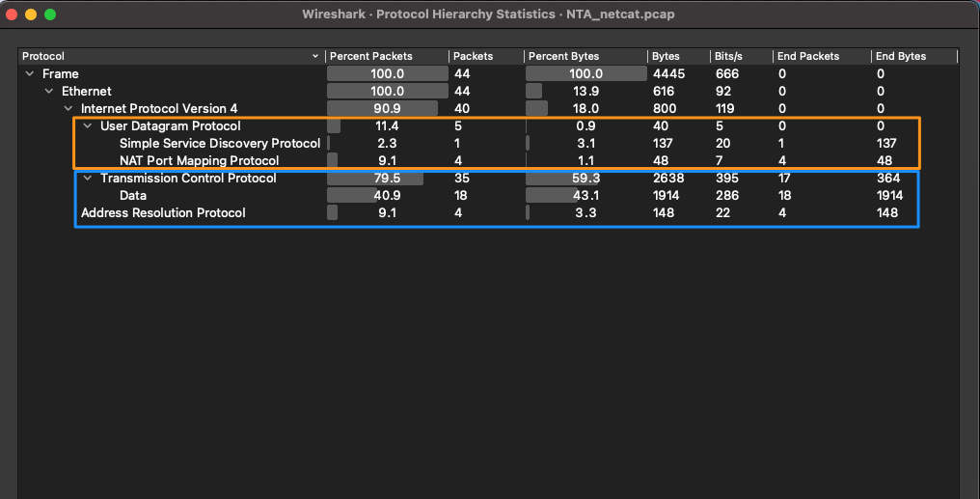Screen dimensions: 980x499
Task: Select the Simple Service Discovery Protocol row
Action: (219, 144)
